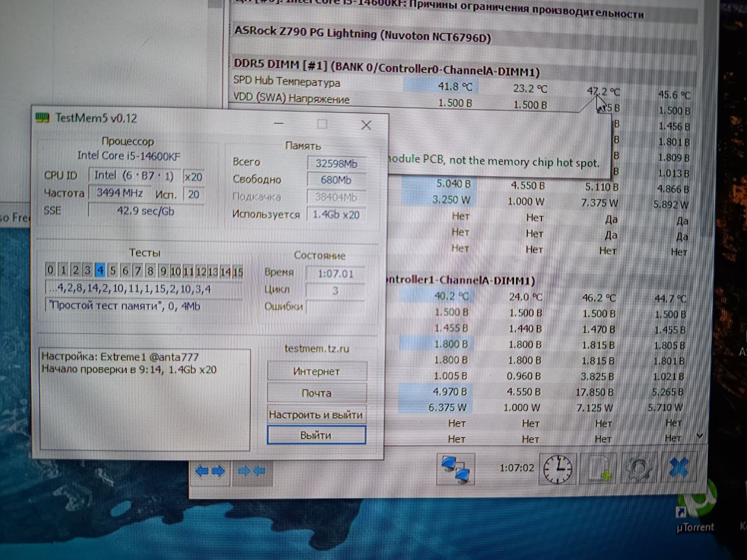Select test number 0 box
This screenshot has height=560, width=747.
click(51, 269)
